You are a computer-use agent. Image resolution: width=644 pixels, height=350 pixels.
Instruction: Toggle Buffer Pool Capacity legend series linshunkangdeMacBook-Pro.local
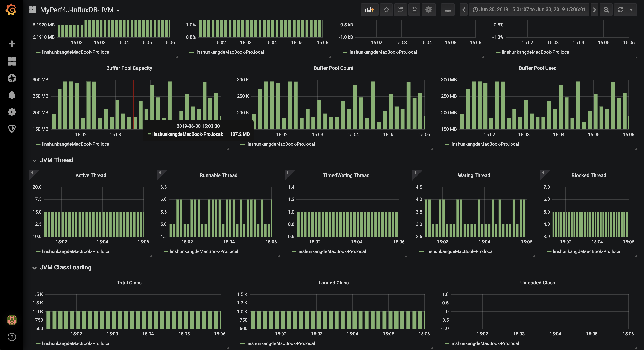click(73, 144)
